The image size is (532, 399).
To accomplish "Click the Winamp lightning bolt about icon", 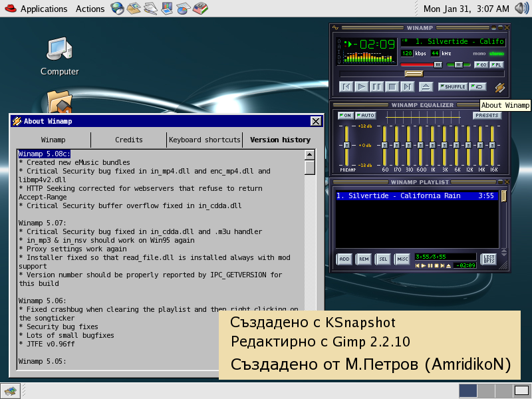I will tap(500, 88).
